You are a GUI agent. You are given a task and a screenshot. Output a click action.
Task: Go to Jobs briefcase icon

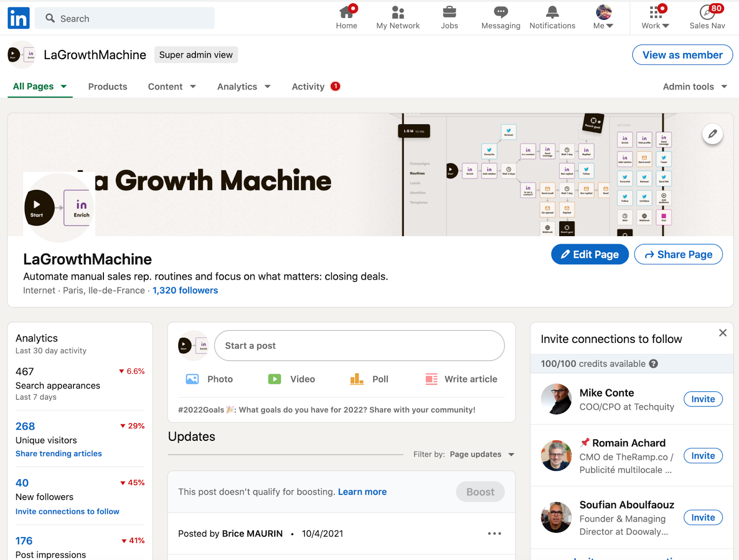click(449, 12)
